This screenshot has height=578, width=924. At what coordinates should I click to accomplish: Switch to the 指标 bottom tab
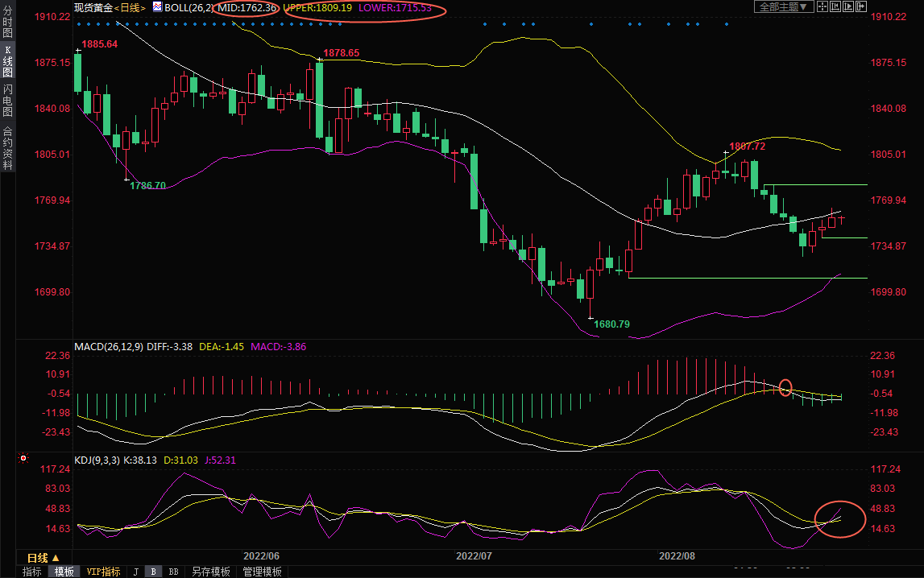[x=32, y=572]
